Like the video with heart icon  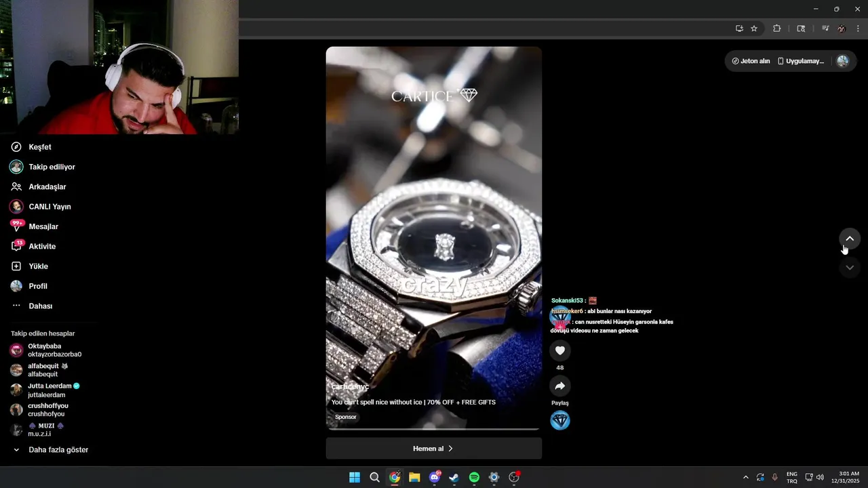click(560, 350)
